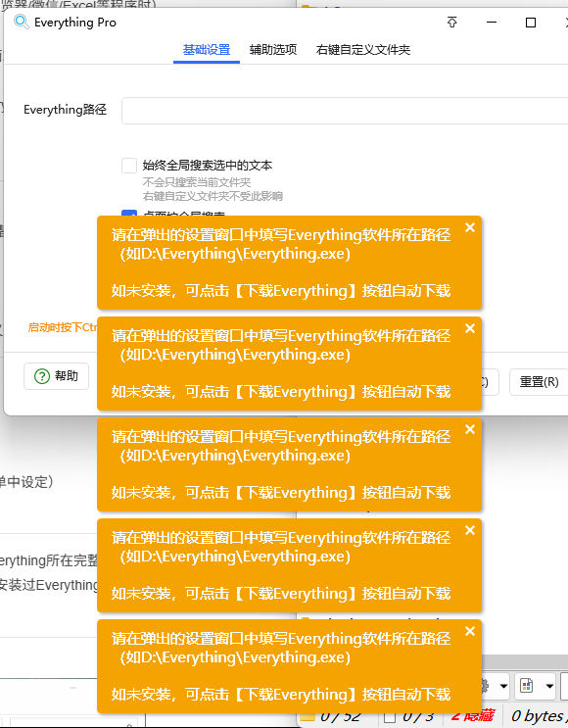Image resolution: width=568 pixels, height=728 pixels.
Task: Click the 重置(R) reset button
Action: pyautogui.click(x=539, y=382)
